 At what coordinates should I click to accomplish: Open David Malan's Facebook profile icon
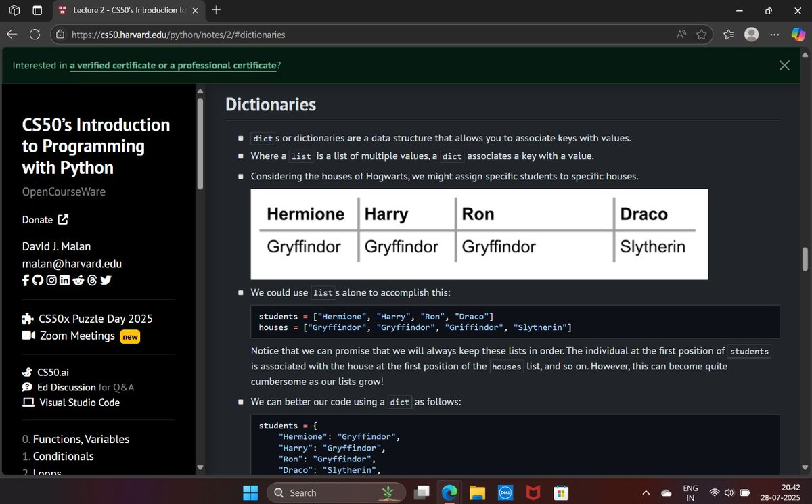click(26, 281)
